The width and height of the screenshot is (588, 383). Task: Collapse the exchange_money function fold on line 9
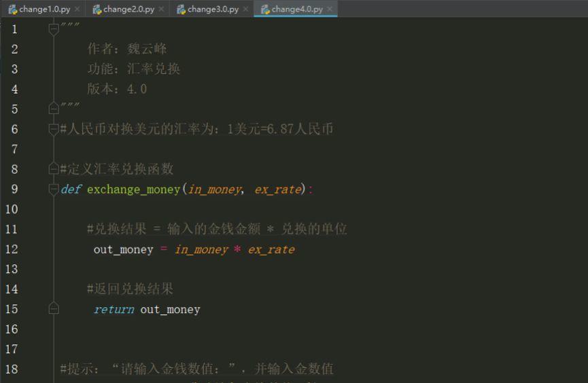pyautogui.click(x=54, y=189)
